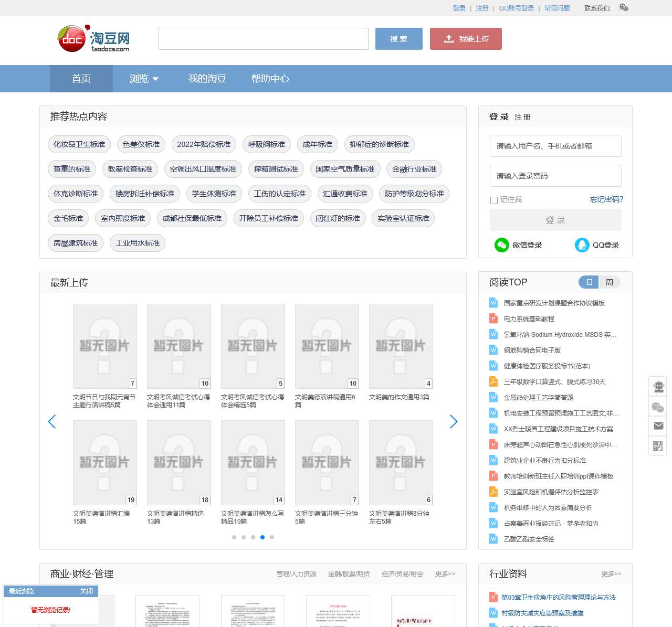The width and height of the screenshot is (672, 627).
Task: Open the 帮助中心 navigation tab
Action: tap(270, 79)
